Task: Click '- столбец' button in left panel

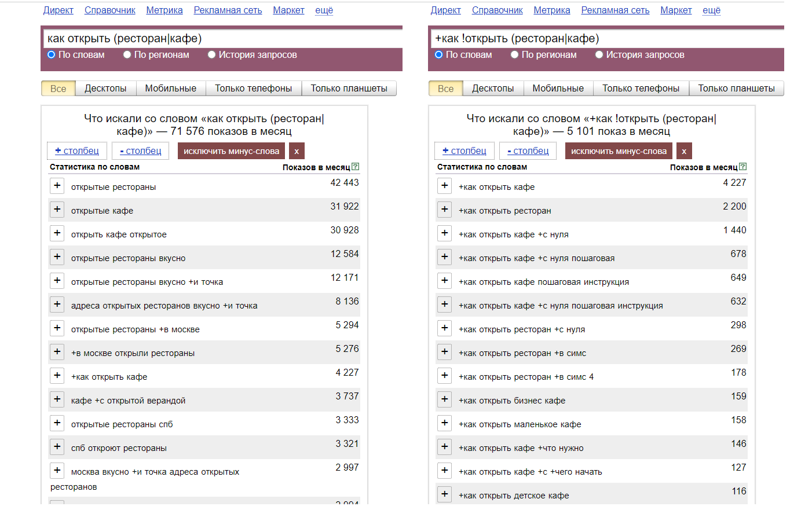Action: pyautogui.click(x=140, y=151)
